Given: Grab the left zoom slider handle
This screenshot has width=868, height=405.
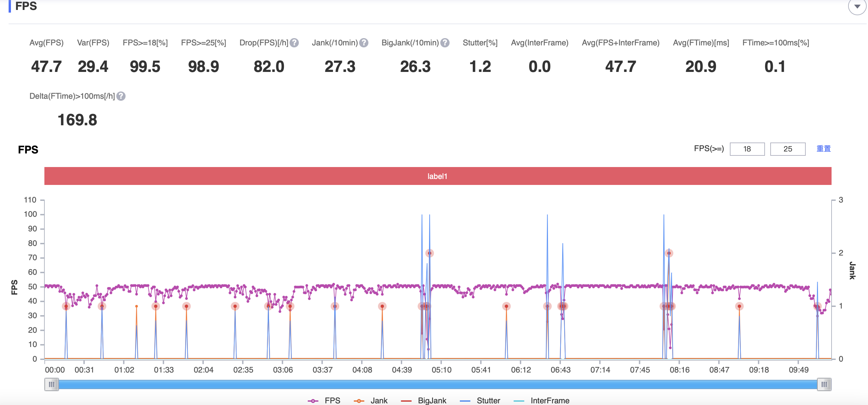Looking at the screenshot, I should (x=52, y=384).
